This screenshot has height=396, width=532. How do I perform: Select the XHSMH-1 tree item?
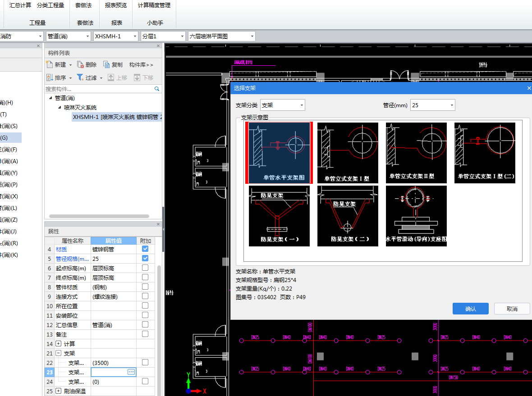coord(117,117)
